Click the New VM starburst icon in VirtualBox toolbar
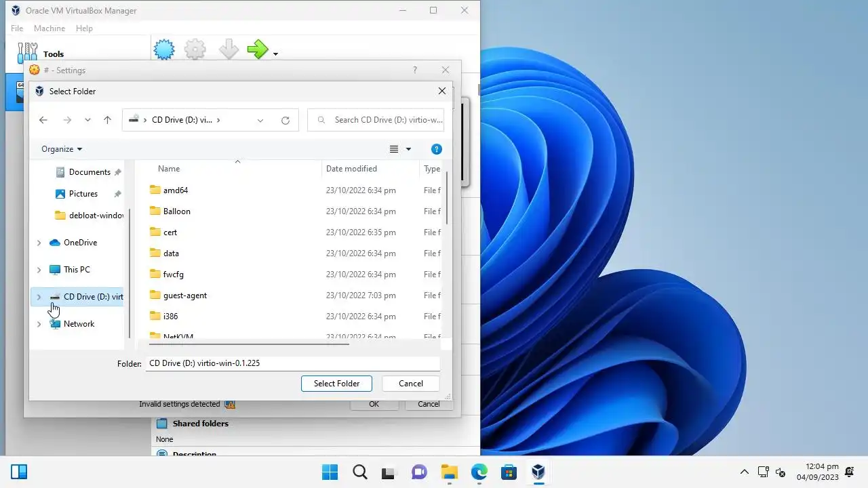868x488 pixels. point(164,49)
